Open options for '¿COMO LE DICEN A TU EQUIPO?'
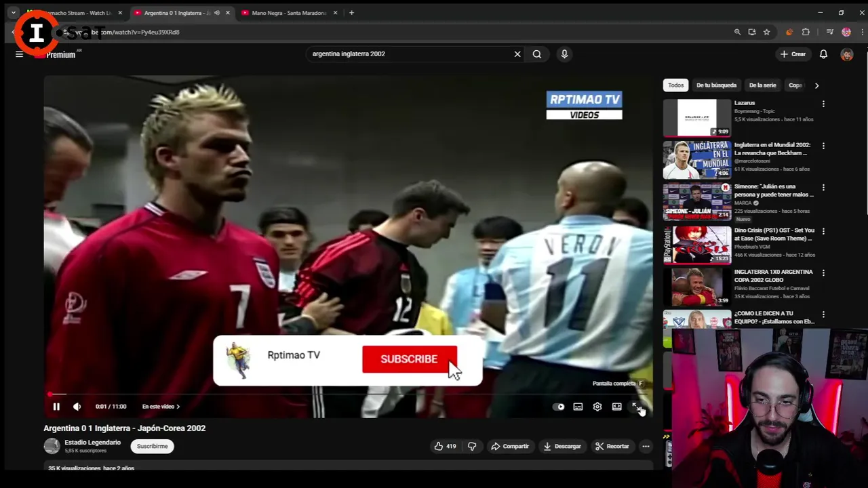This screenshot has height=488, width=868. tap(823, 314)
